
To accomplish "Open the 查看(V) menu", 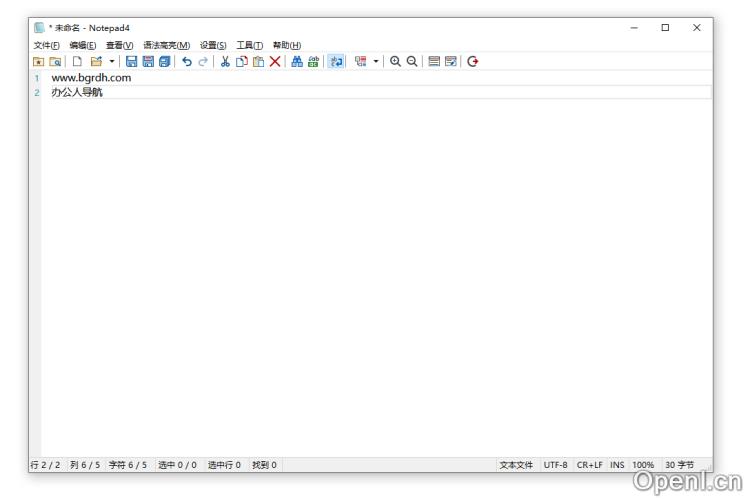I will [x=119, y=45].
